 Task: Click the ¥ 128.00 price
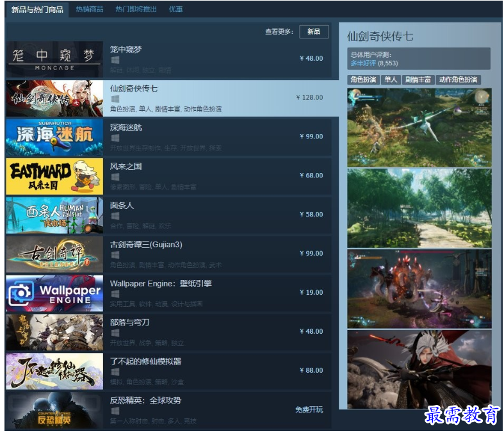[309, 97]
